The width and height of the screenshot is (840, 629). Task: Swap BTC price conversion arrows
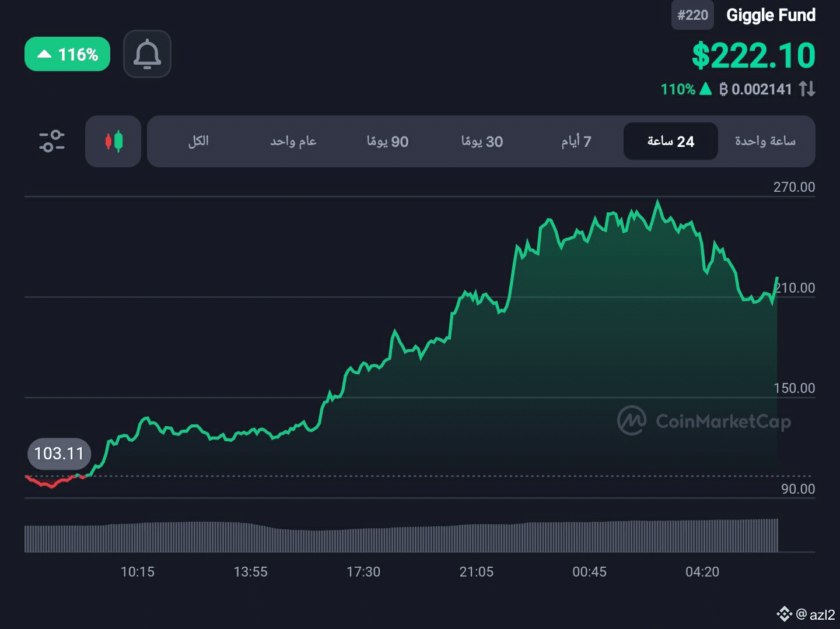[x=807, y=89]
